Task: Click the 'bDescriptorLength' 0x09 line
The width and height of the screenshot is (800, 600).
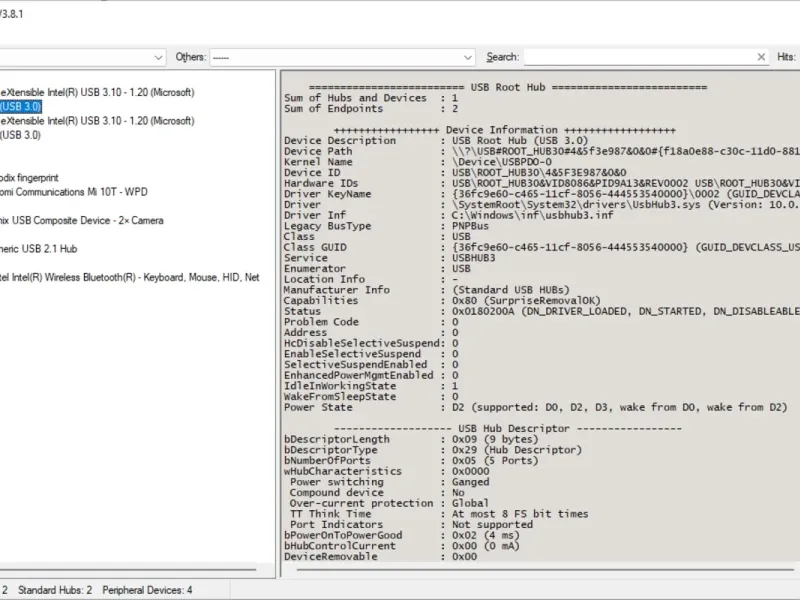Action: 411,440
